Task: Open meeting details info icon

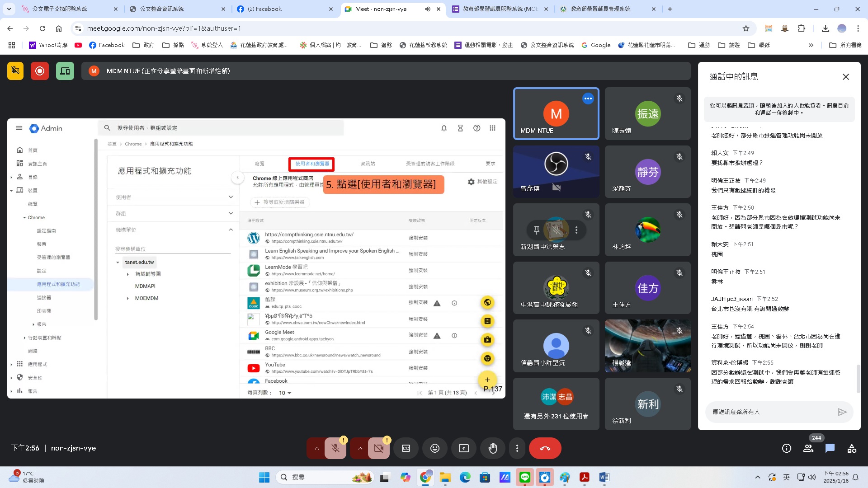Action: click(x=787, y=448)
